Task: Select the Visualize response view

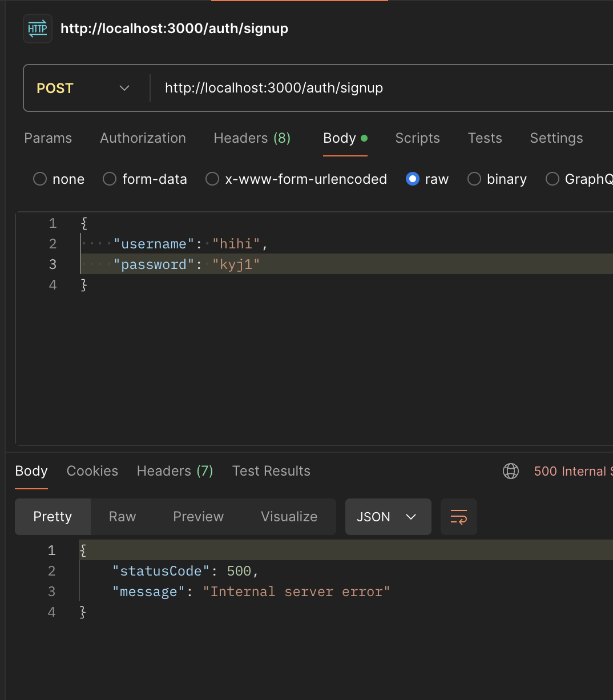Action: (x=289, y=517)
